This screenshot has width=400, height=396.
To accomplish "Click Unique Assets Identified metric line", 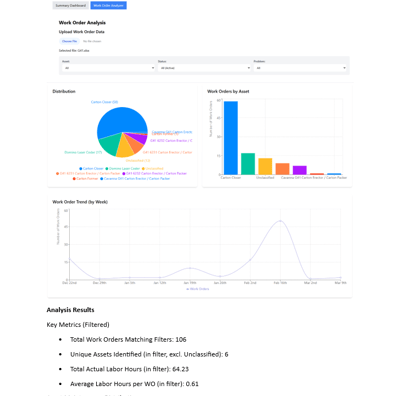I will coord(149,354).
